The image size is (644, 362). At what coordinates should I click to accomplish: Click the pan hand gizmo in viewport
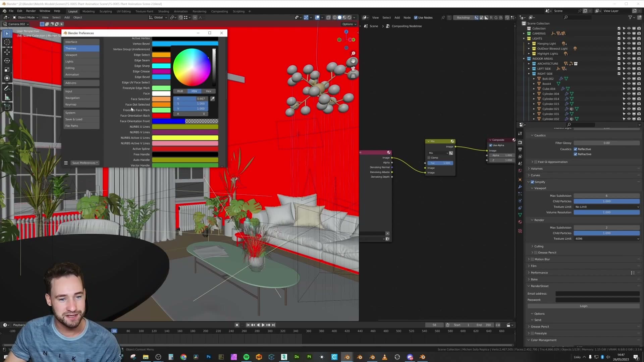353,61
